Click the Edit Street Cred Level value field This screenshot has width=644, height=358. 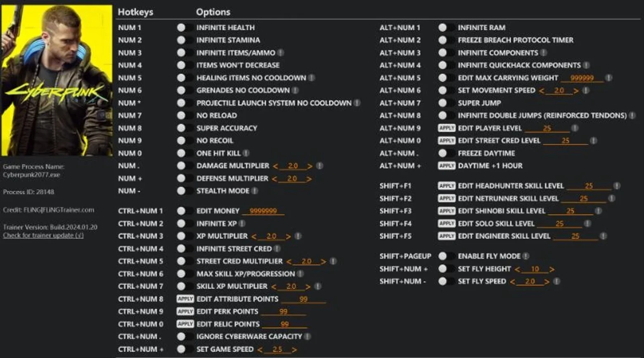(x=566, y=141)
